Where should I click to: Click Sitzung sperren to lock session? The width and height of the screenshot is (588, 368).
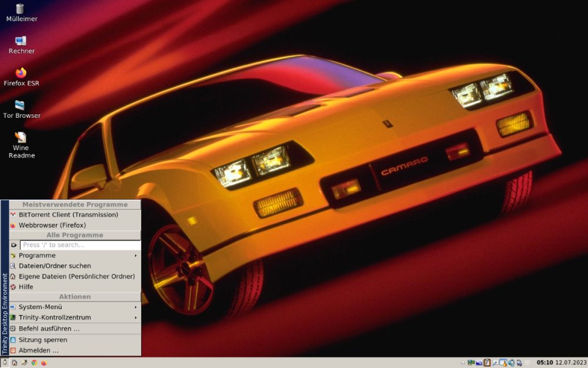pos(43,340)
